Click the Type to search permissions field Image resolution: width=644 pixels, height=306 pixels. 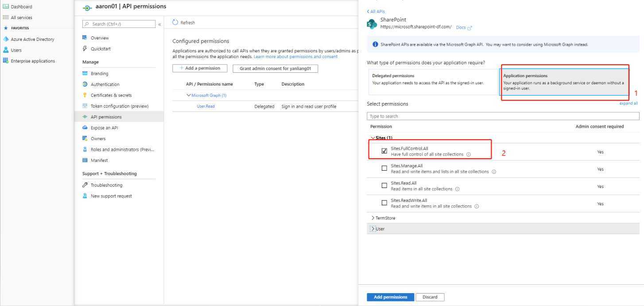(503, 116)
